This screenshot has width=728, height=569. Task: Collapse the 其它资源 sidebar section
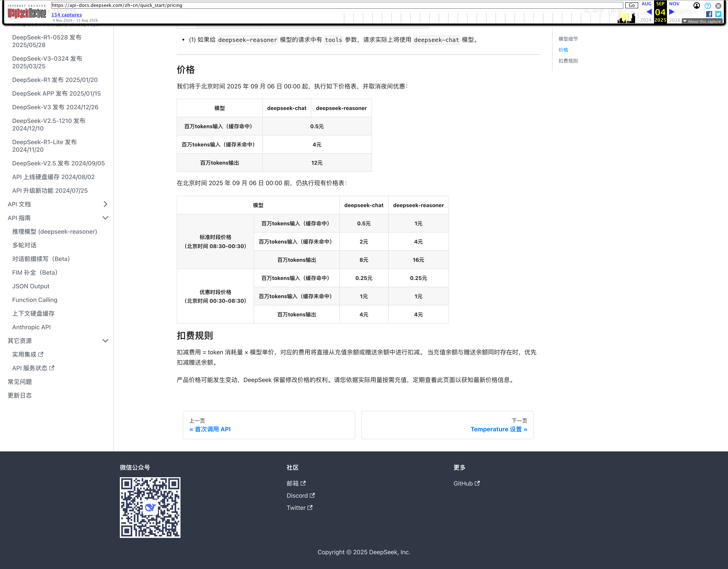pos(105,340)
